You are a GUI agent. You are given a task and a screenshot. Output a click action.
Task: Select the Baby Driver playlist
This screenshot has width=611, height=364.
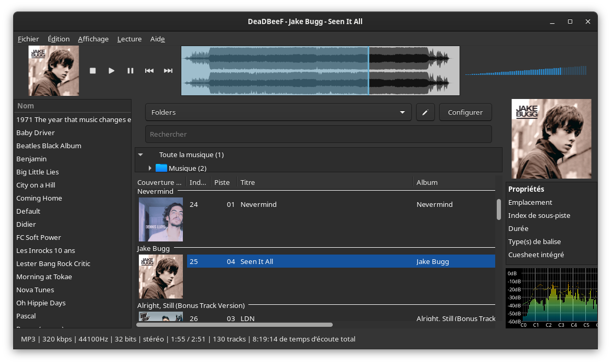click(x=36, y=133)
